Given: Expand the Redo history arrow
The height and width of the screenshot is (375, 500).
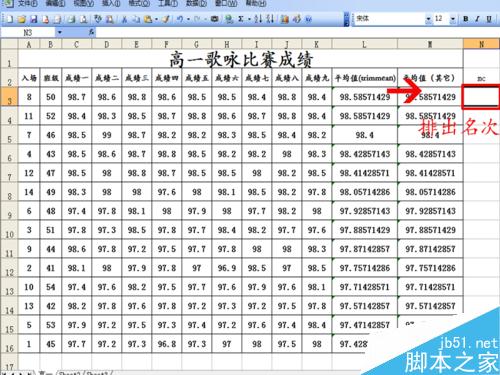Looking at the screenshot, I should click(x=205, y=19).
